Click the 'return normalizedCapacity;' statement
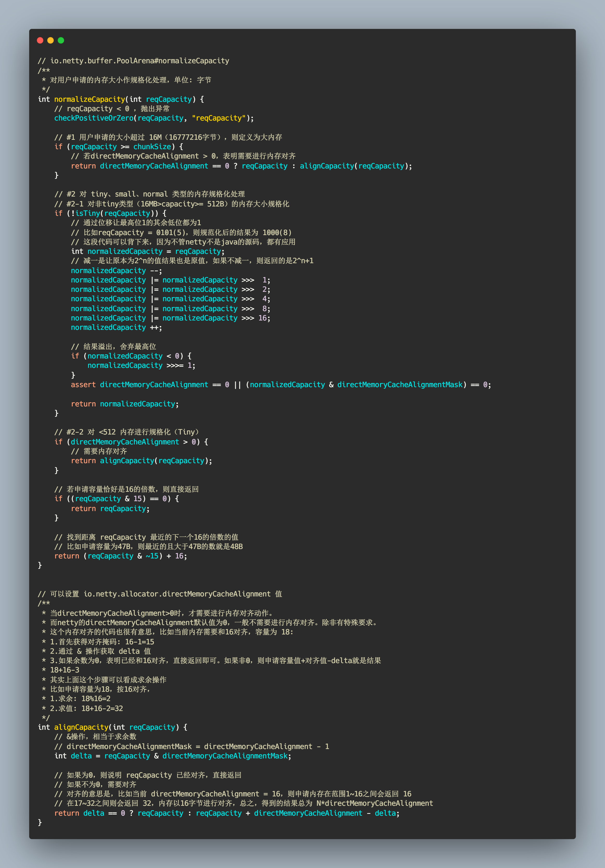This screenshot has width=605, height=868. [124, 404]
